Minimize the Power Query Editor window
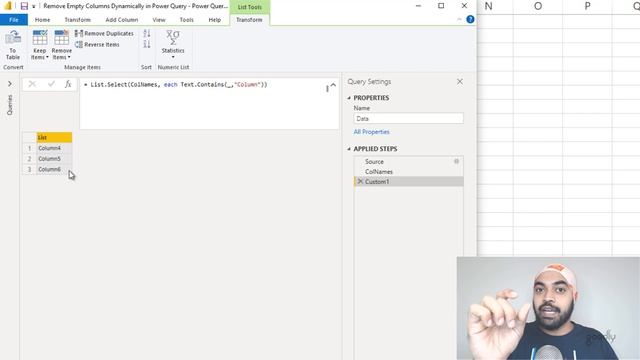The image size is (640, 360). tap(418, 6)
